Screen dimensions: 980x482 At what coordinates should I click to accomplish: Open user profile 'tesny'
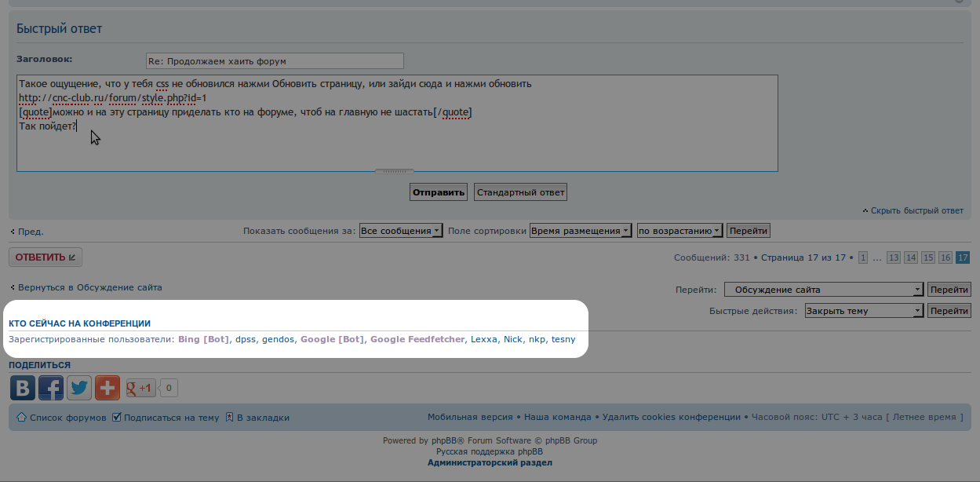[x=563, y=340]
